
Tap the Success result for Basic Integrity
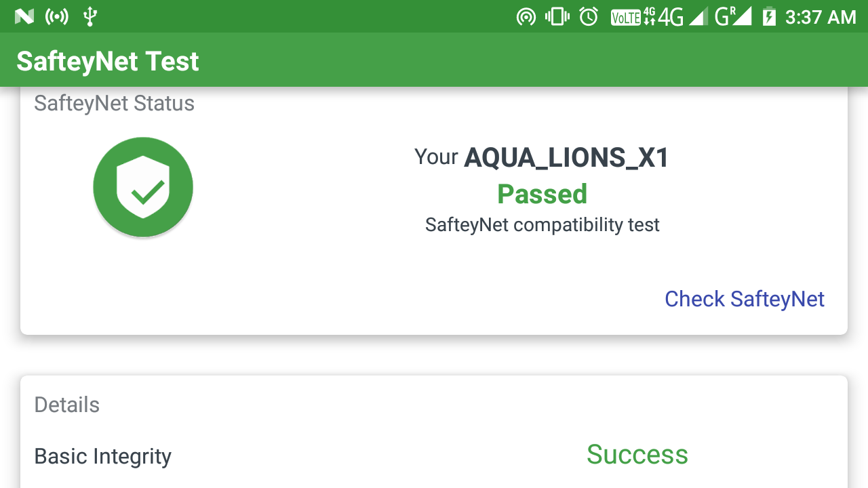637,454
